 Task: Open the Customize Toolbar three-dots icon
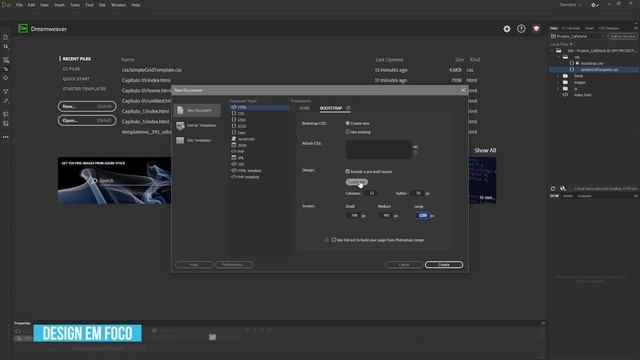point(6,137)
